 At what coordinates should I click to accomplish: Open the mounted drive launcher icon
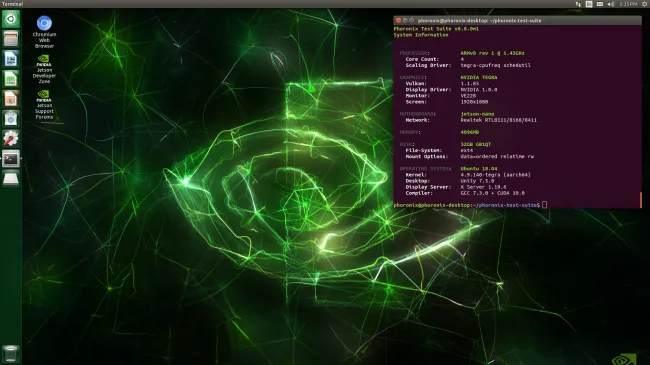pyautogui.click(x=11, y=178)
